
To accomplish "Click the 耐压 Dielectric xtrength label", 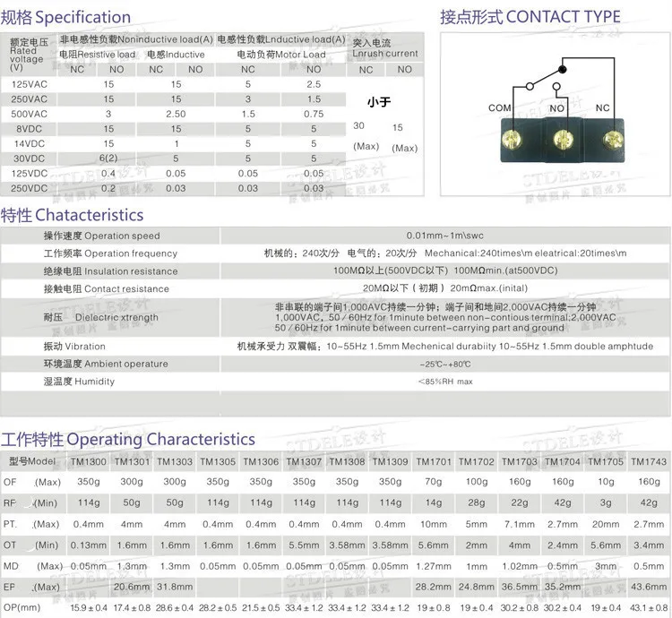I will tap(100, 317).
